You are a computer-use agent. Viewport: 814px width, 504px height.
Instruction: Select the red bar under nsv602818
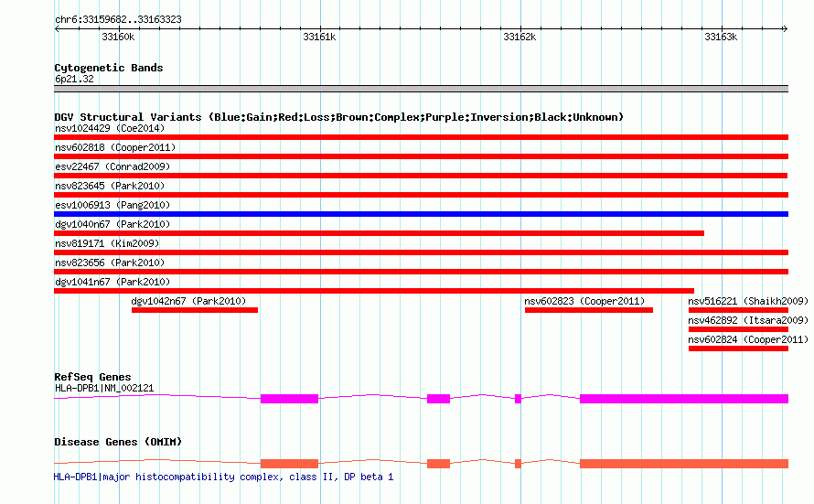pyautogui.click(x=421, y=156)
